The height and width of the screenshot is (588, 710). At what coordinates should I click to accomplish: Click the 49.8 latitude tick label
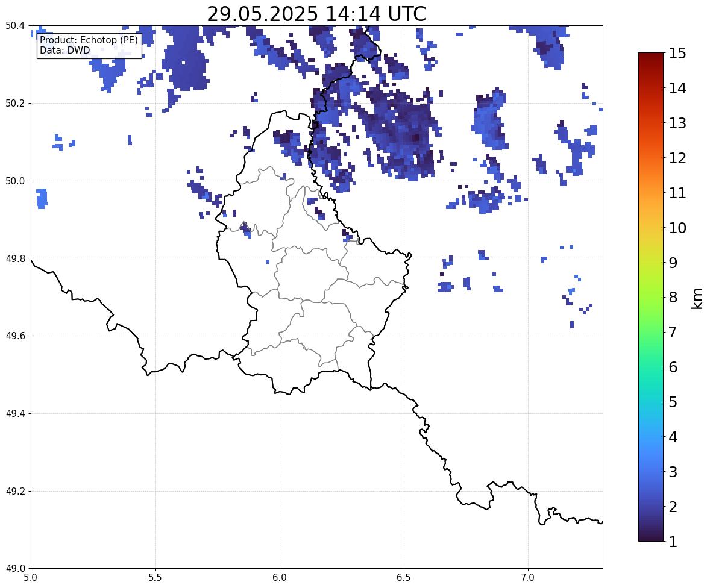14,258
